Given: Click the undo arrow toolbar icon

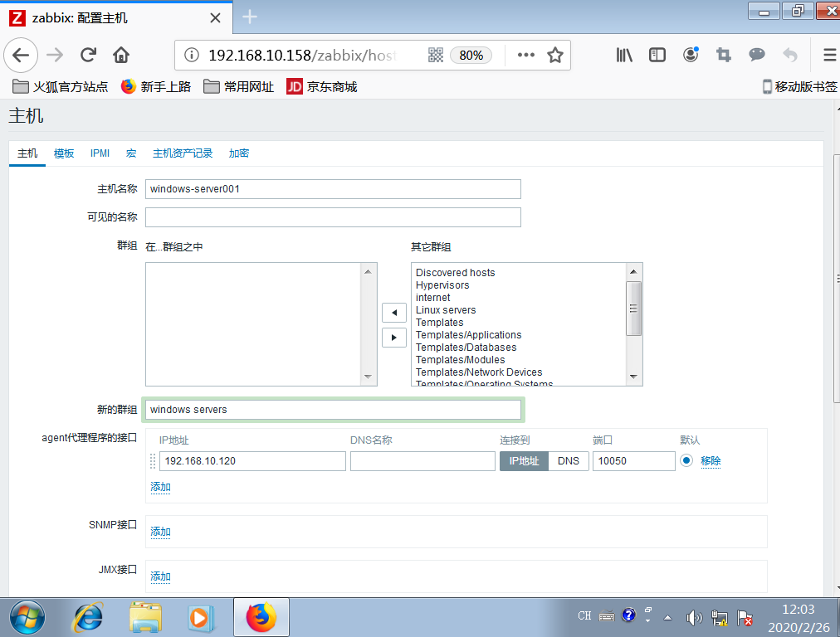Looking at the screenshot, I should point(790,55).
